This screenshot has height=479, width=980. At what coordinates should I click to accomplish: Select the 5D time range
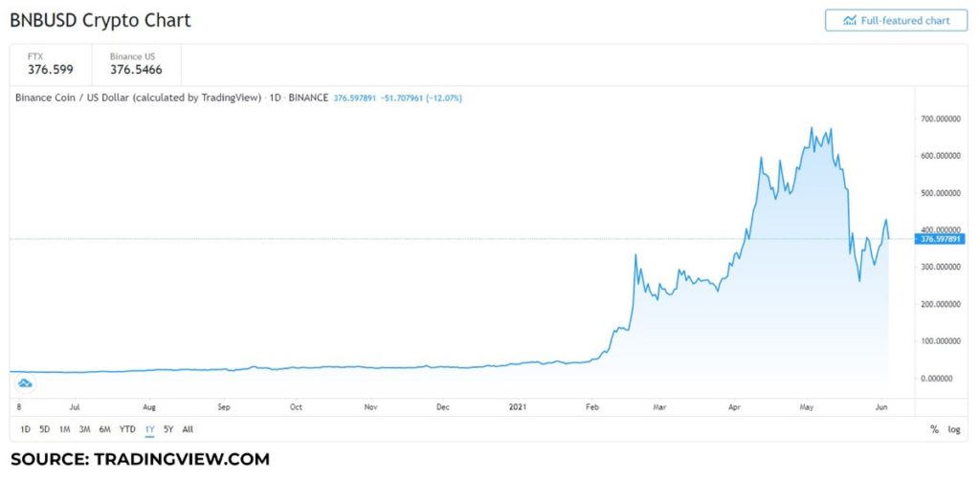coord(44,429)
